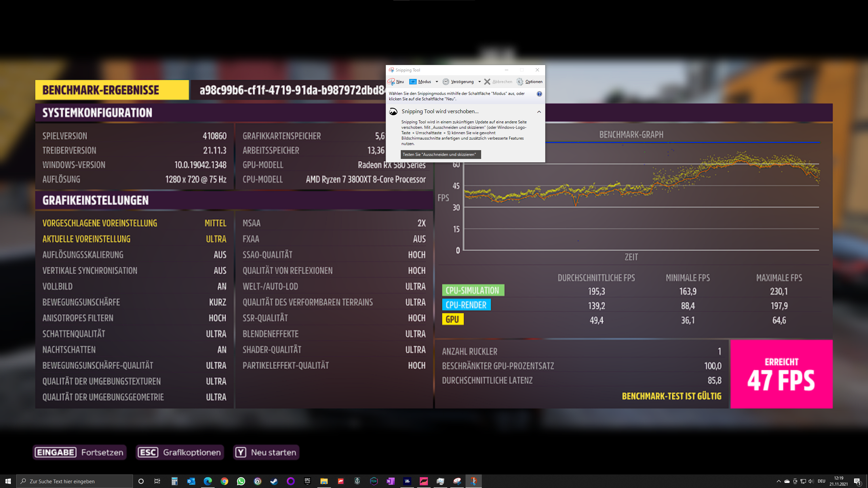The width and height of the screenshot is (868, 488).
Task: Expand the Verzögerung delay dropdown arrow
Action: pos(479,82)
